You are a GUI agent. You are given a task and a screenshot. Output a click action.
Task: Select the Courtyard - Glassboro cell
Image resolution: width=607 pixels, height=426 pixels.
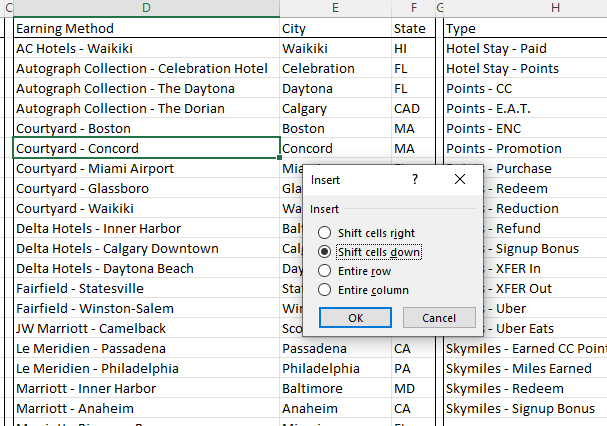146,189
